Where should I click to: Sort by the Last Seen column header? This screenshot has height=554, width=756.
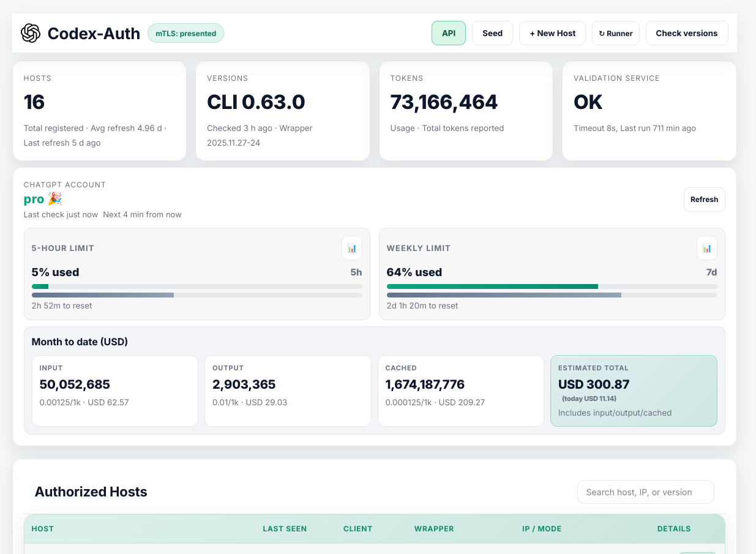coord(285,529)
